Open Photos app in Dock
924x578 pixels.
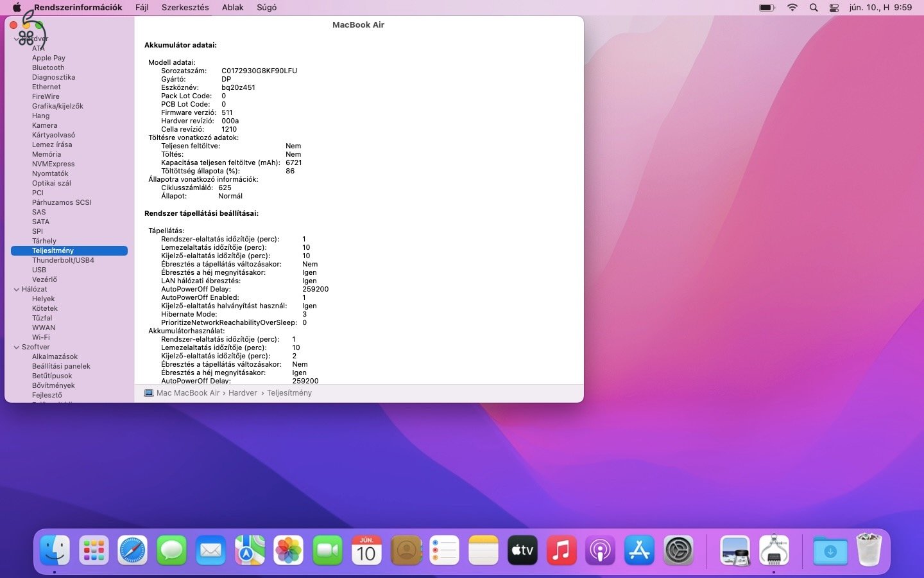[x=289, y=550]
